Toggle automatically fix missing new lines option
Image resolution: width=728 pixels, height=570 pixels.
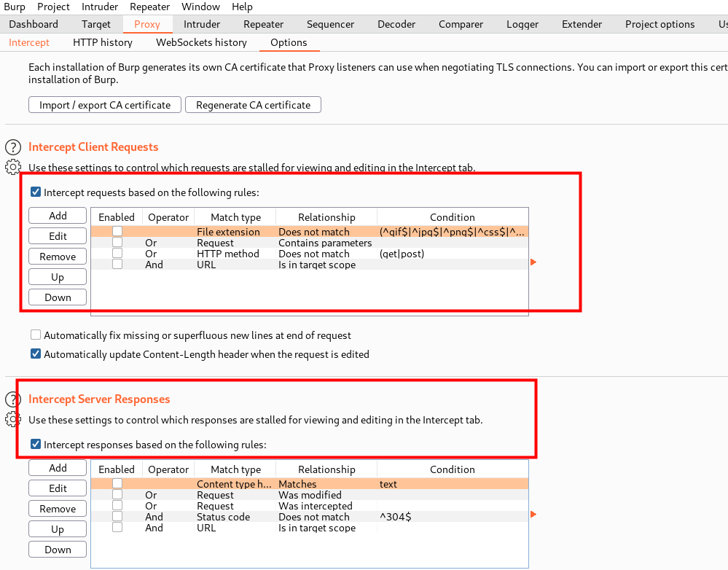click(36, 335)
